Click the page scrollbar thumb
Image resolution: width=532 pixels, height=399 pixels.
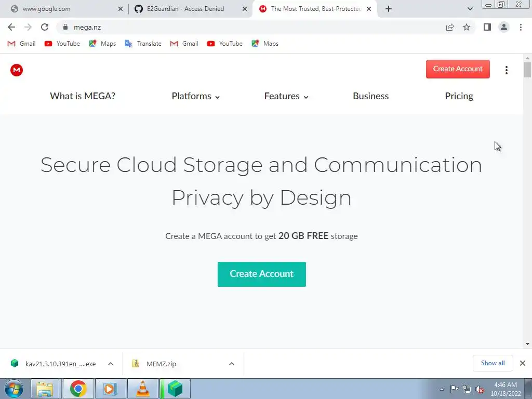[527, 70]
